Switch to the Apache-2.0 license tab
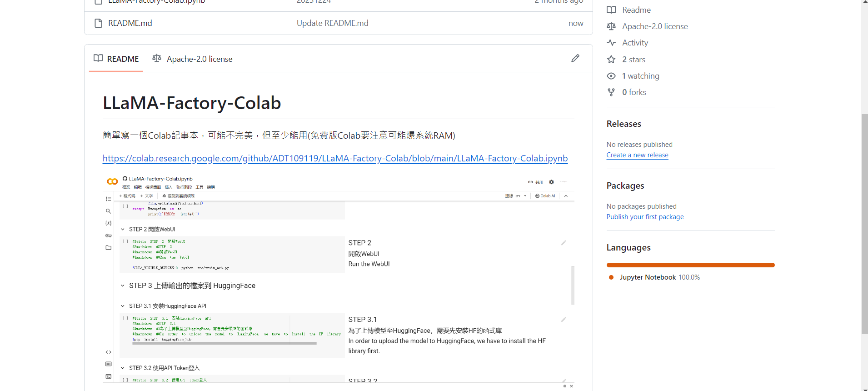868x391 pixels. (192, 59)
